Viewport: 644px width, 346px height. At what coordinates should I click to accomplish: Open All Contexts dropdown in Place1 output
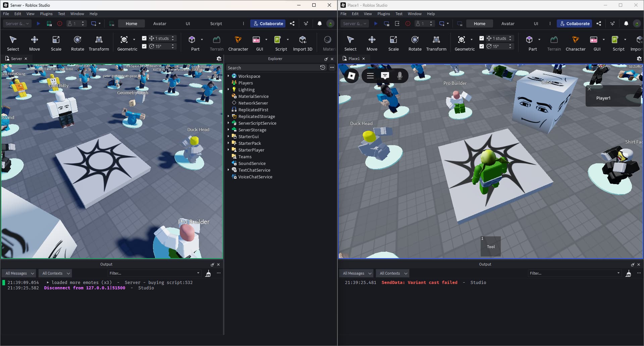pyautogui.click(x=393, y=273)
